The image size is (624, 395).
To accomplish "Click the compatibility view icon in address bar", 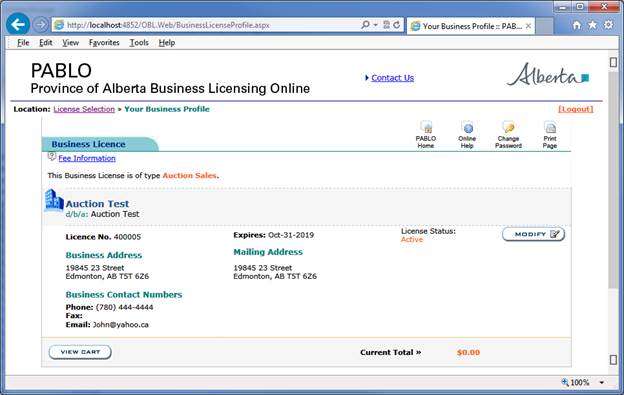I will point(386,25).
